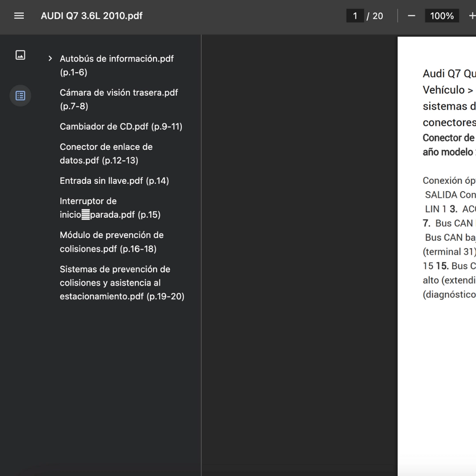Image resolution: width=476 pixels, height=476 pixels.
Task: Select the document outline icon
Action: coord(20,96)
